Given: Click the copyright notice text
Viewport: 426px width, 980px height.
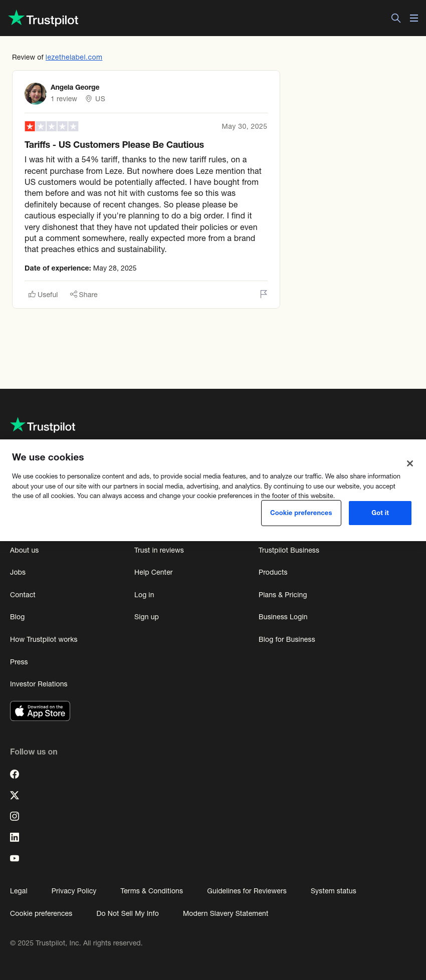Looking at the screenshot, I should (x=76, y=943).
